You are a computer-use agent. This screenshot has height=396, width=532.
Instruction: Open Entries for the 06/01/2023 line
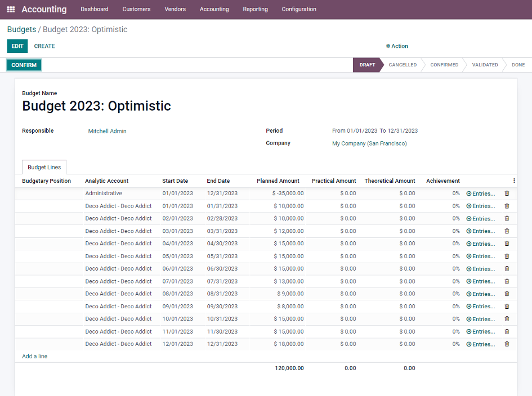coord(480,269)
